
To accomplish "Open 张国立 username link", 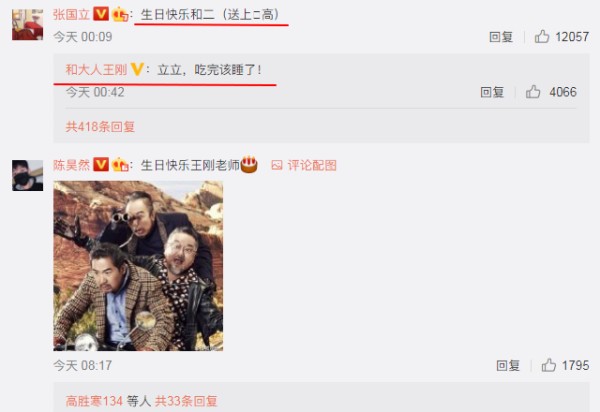I will (72, 15).
